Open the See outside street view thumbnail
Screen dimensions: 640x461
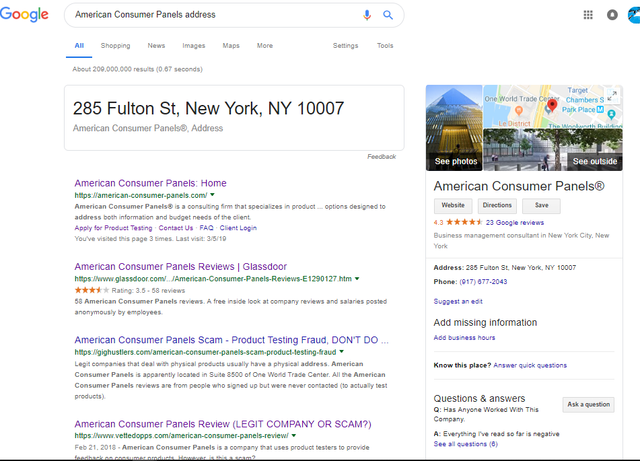click(553, 150)
